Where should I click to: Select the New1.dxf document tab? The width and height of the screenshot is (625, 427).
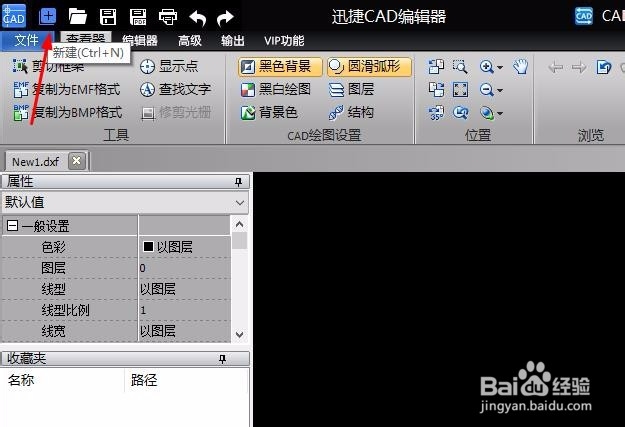(x=35, y=162)
